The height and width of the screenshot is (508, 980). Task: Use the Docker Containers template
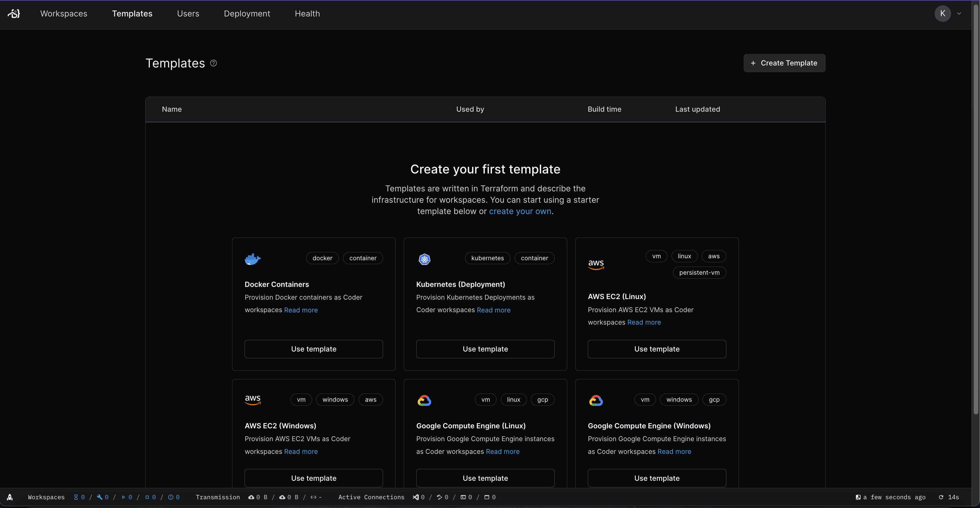pyautogui.click(x=314, y=349)
